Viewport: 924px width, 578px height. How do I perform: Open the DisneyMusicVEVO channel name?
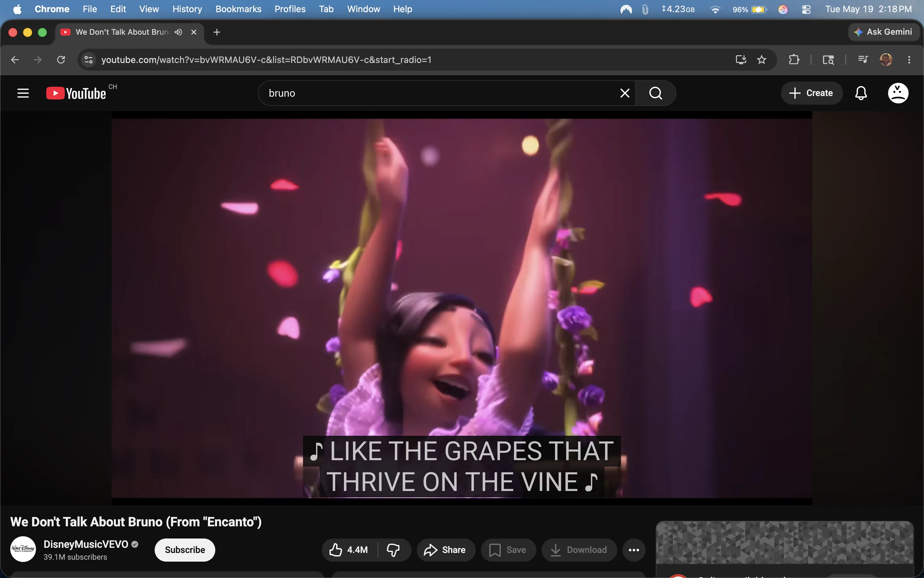pos(86,544)
